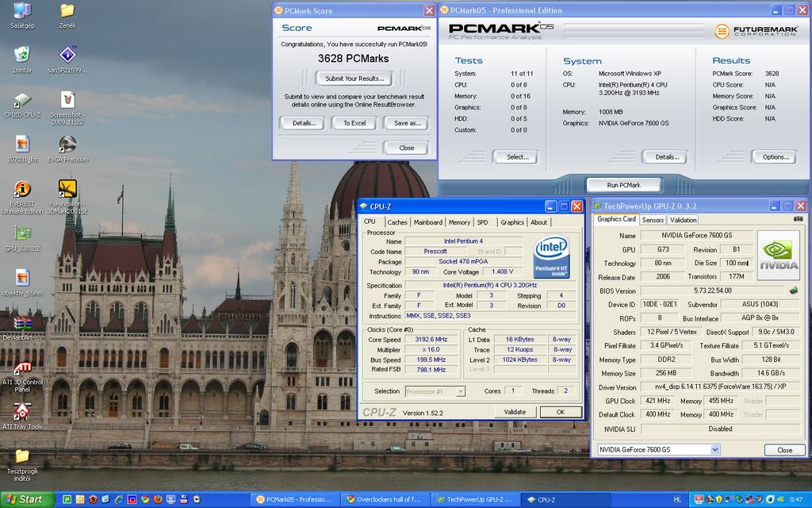Click the Save as... button

pyautogui.click(x=407, y=123)
